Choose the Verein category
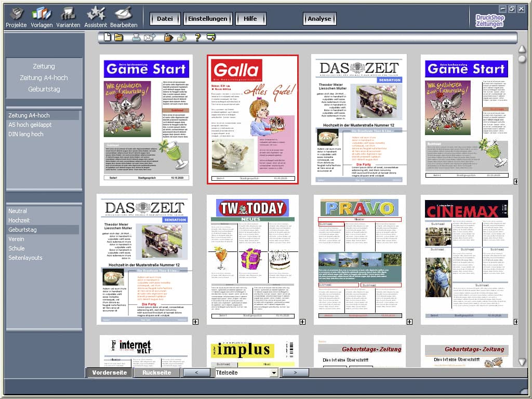 click(43, 239)
